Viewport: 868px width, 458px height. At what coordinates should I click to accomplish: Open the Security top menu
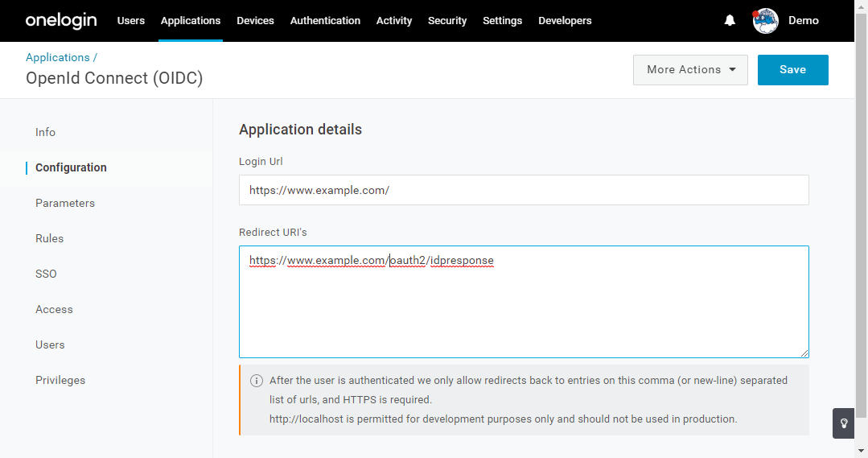click(447, 20)
